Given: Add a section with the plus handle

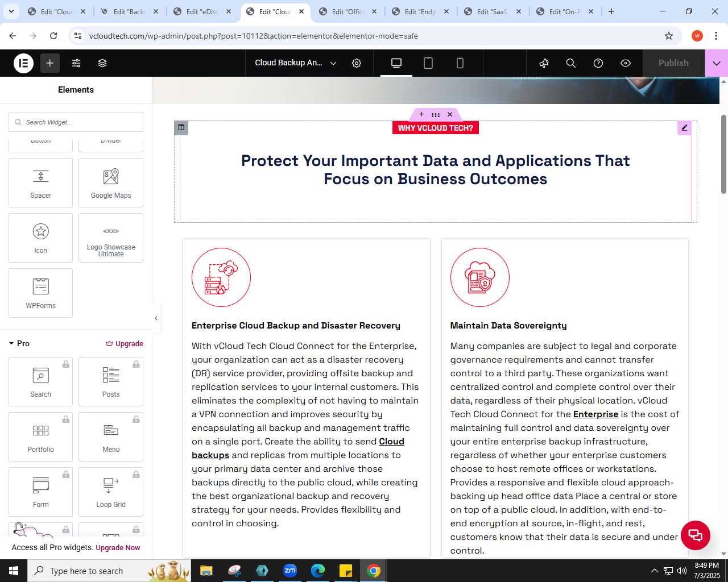Looking at the screenshot, I should tap(421, 114).
